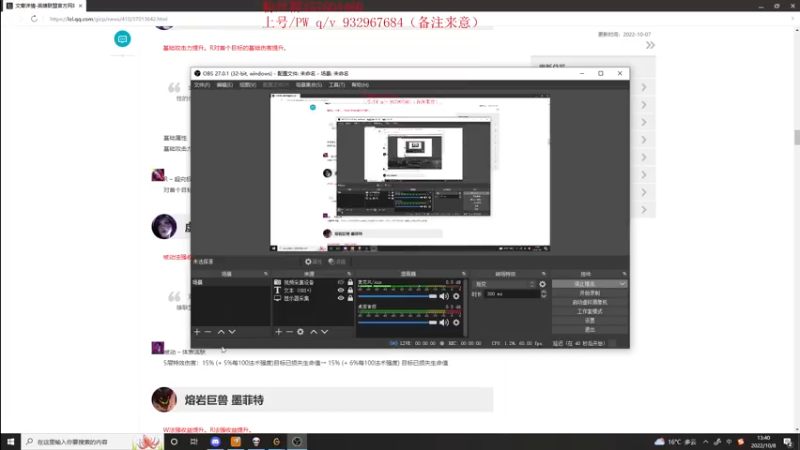
Task: Move the source up in the sources list
Action: click(314, 332)
